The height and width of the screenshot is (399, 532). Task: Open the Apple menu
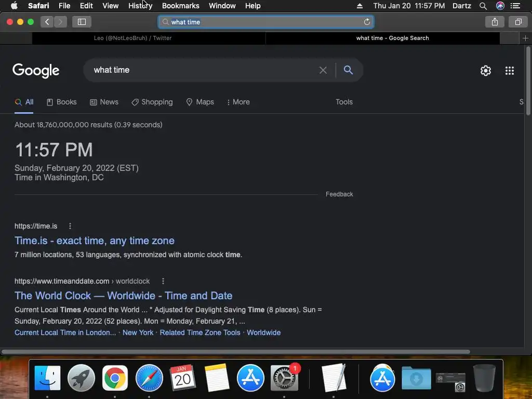14,6
